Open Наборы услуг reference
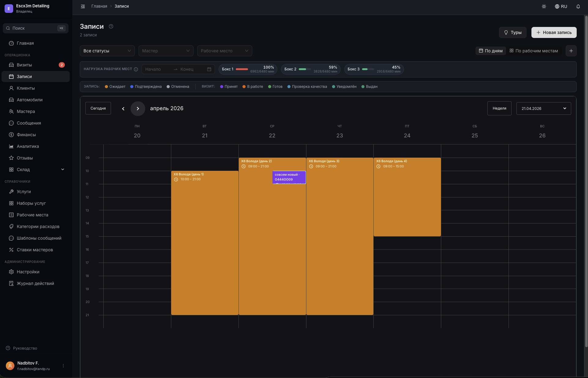This screenshot has width=588, height=378. point(36,203)
